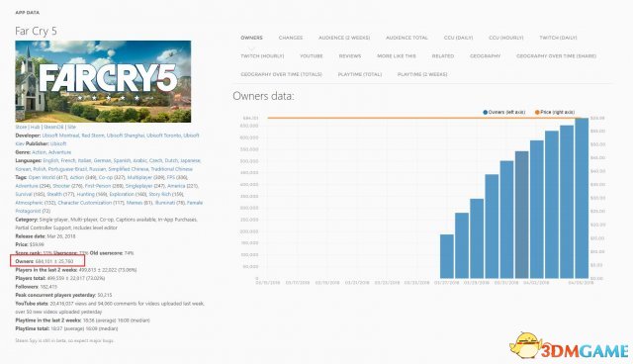This screenshot has height=364, width=633.
Task: Click the Ubisoft Montreal developer link
Action: pos(60,136)
